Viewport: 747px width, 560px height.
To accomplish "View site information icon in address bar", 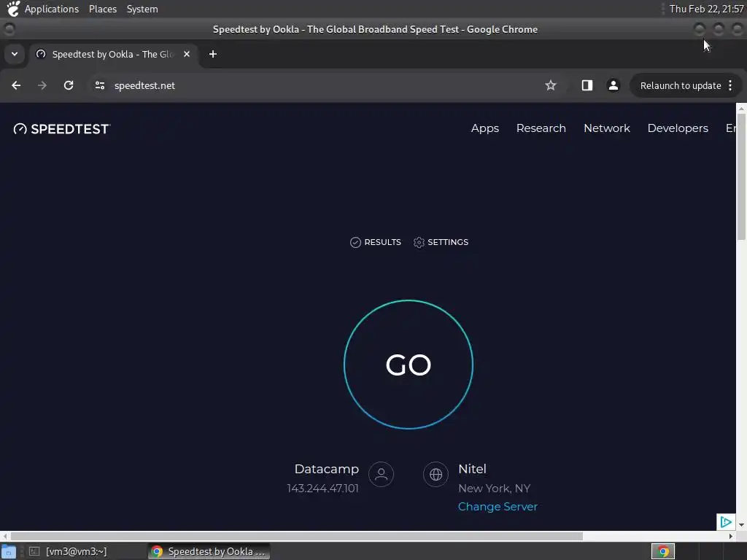I will click(99, 85).
